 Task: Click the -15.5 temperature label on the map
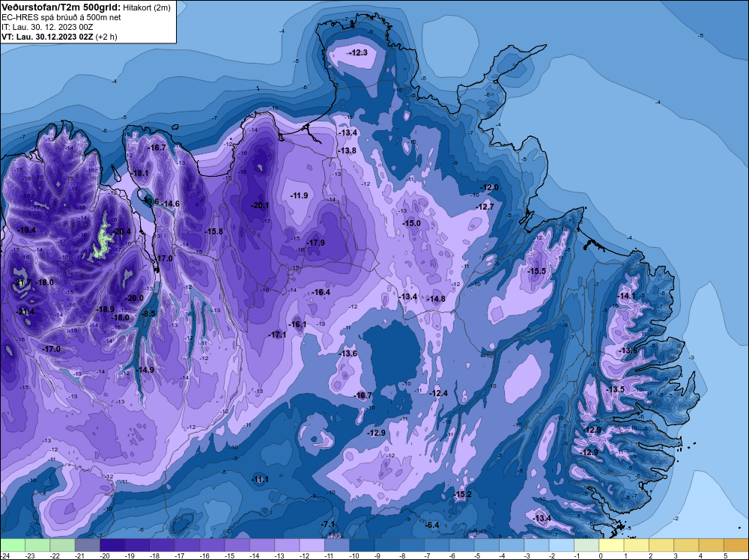tap(536, 271)
